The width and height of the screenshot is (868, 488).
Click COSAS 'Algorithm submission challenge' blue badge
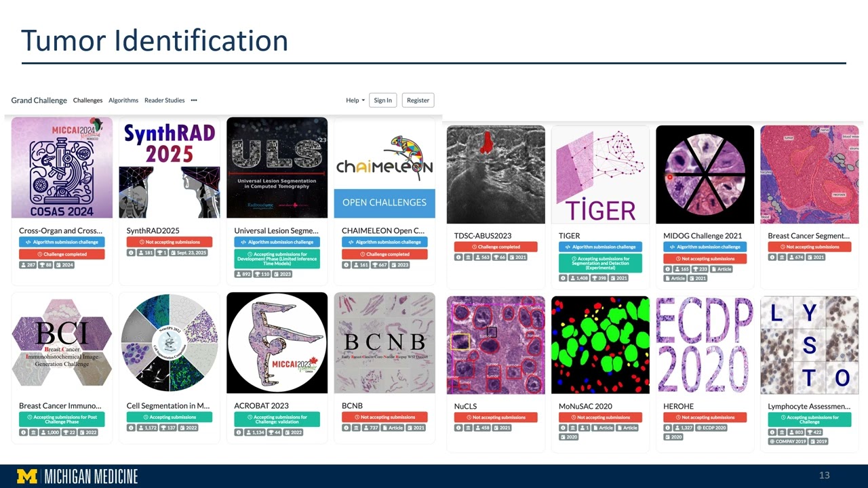point(62,242)
